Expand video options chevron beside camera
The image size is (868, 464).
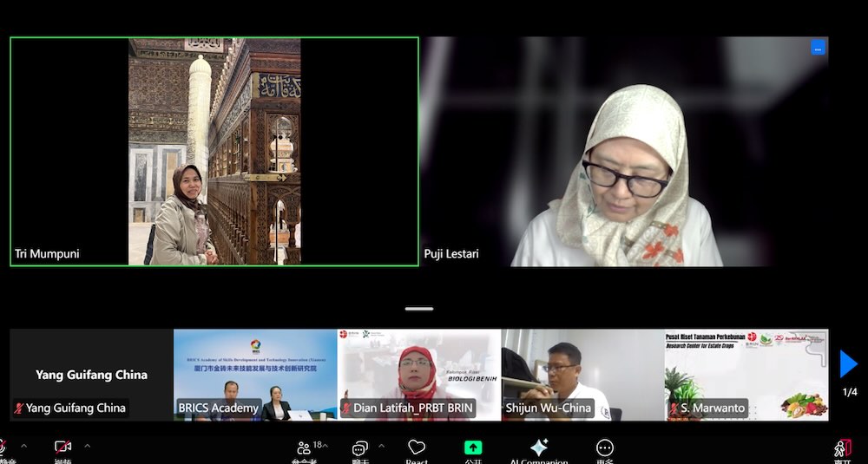coord(87,446)
